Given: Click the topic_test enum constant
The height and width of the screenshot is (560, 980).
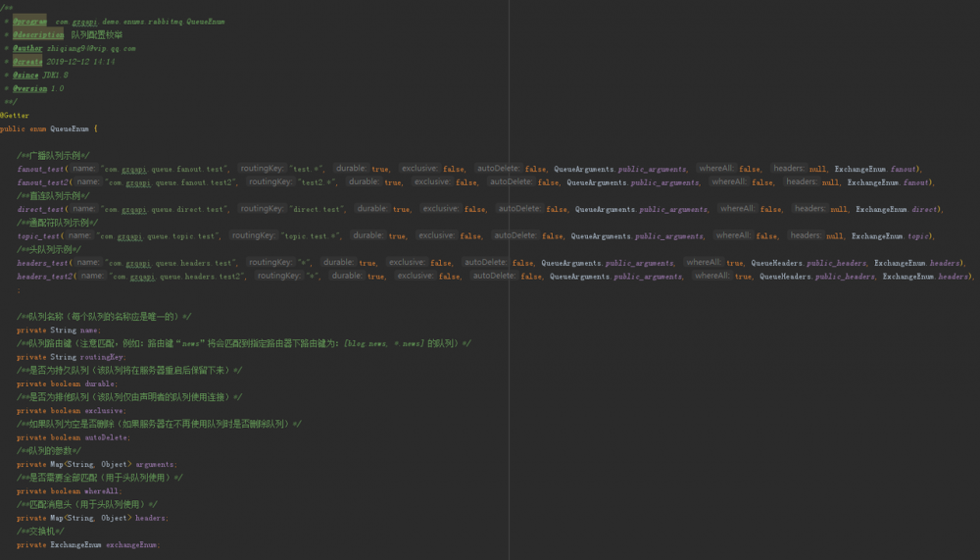Looking at the screenshot, I should pos(38,236).
